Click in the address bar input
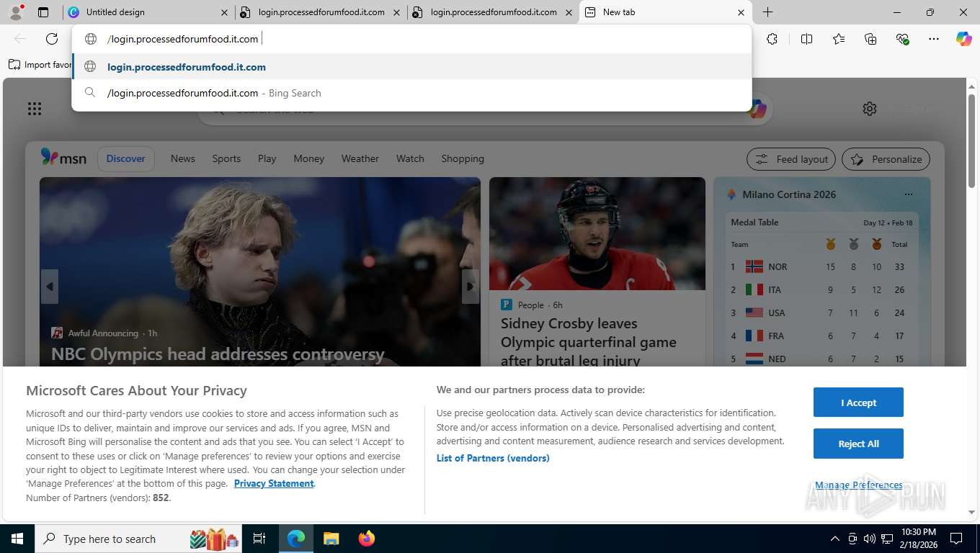 pos(425,39)
